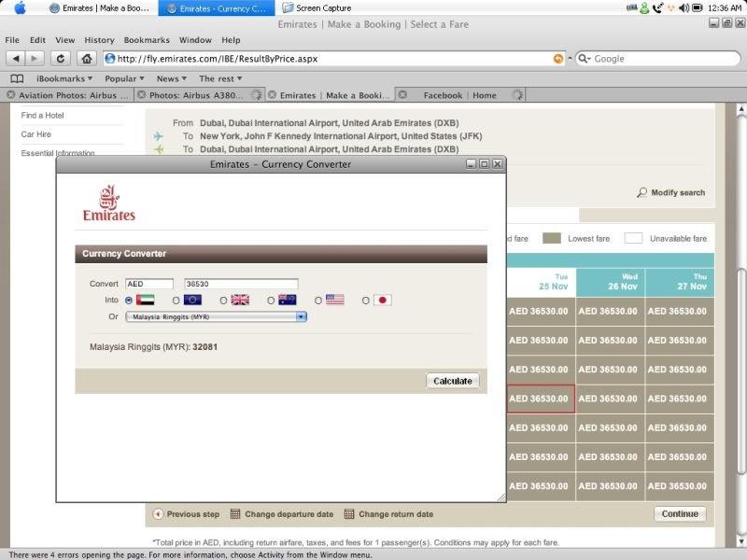Click the URL address bar

334,59
